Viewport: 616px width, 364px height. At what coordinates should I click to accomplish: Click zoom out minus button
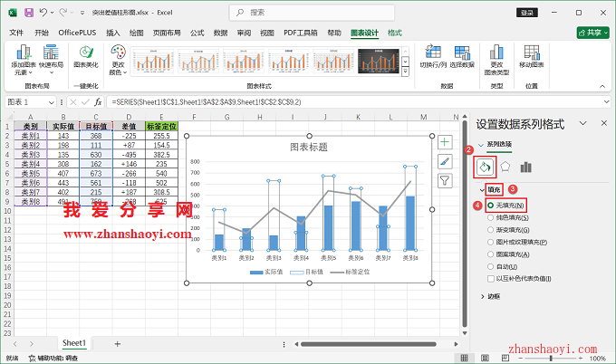point(520,358)
